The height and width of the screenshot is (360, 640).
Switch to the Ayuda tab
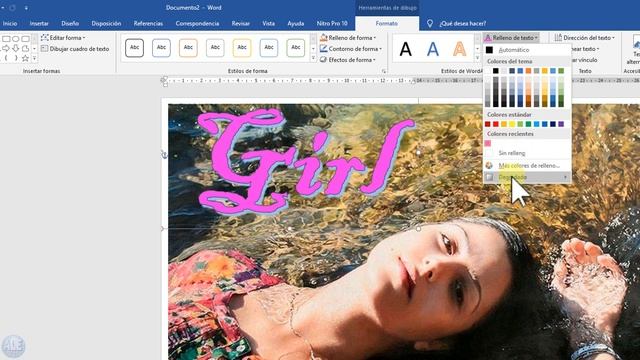coord(296,24)
